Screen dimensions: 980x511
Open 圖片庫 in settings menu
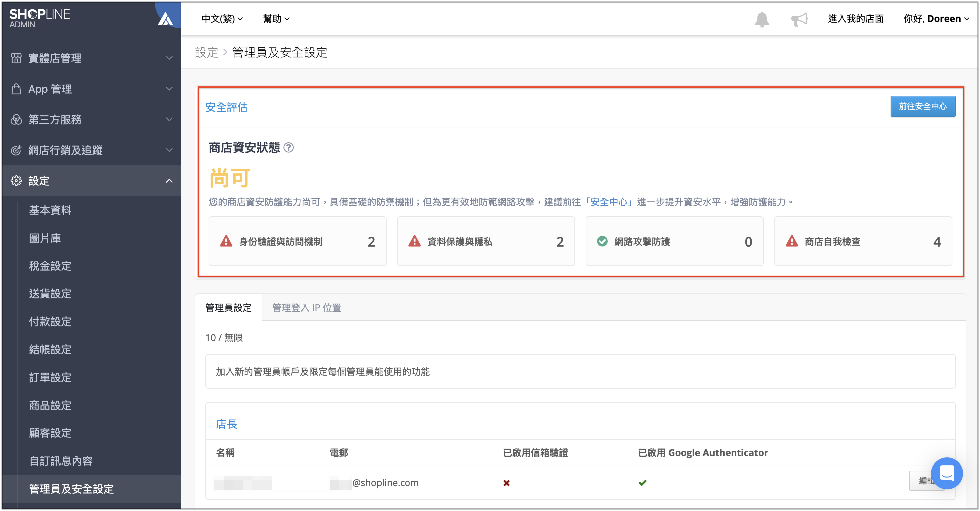tap(45, 238)
